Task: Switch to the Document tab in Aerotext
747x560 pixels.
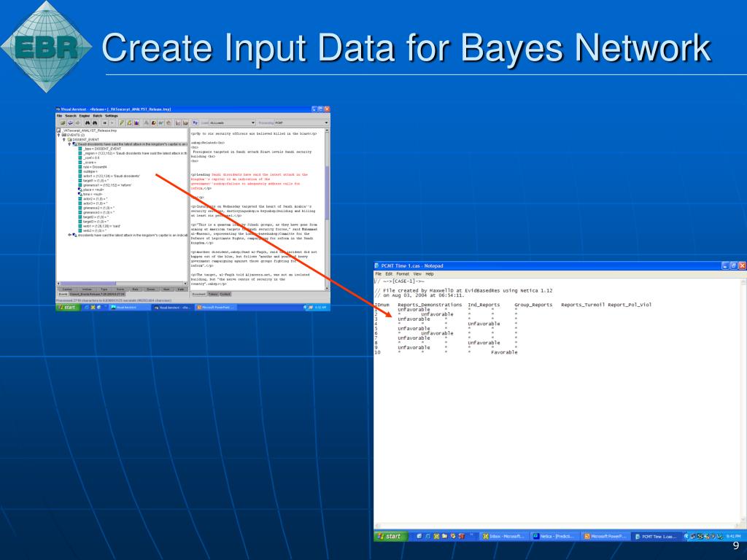Action: [198, 295]
